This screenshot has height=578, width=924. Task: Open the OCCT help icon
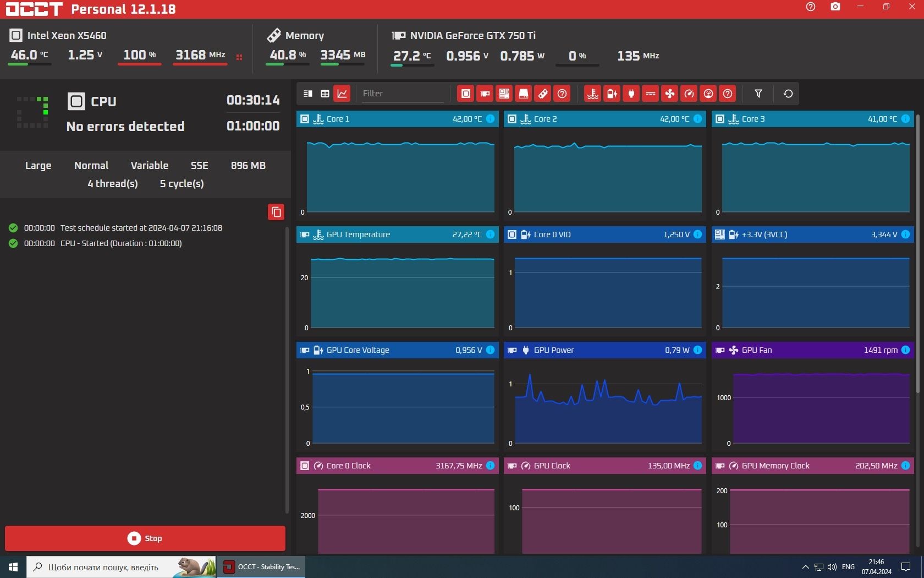[x=811, y=7]
